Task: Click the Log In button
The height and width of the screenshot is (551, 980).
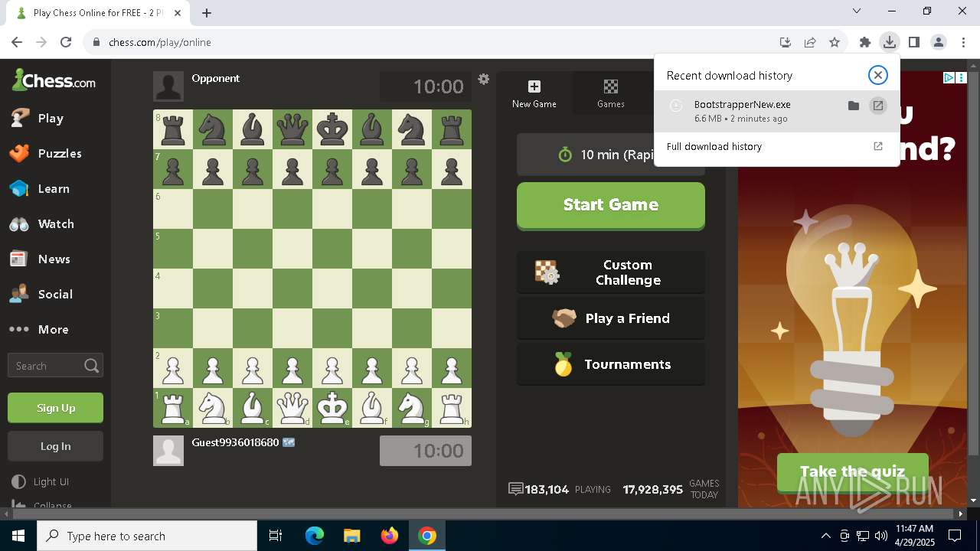Action: (55, 446)
